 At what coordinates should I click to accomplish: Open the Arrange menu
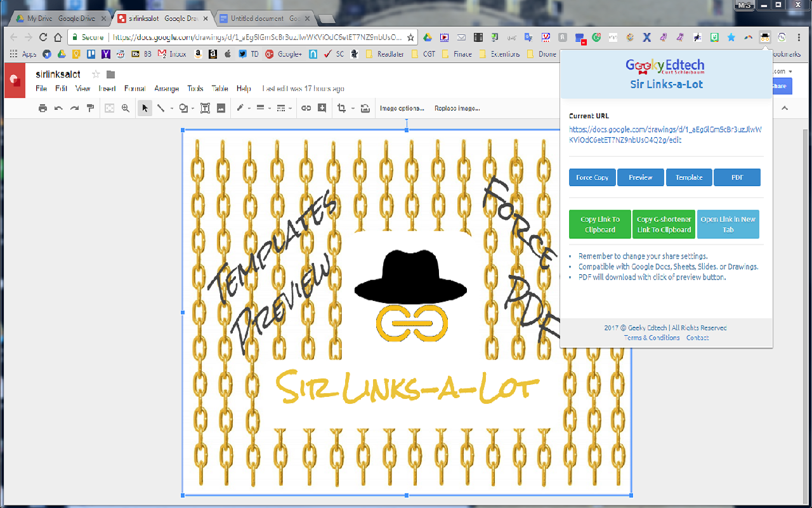click(166, 88)
